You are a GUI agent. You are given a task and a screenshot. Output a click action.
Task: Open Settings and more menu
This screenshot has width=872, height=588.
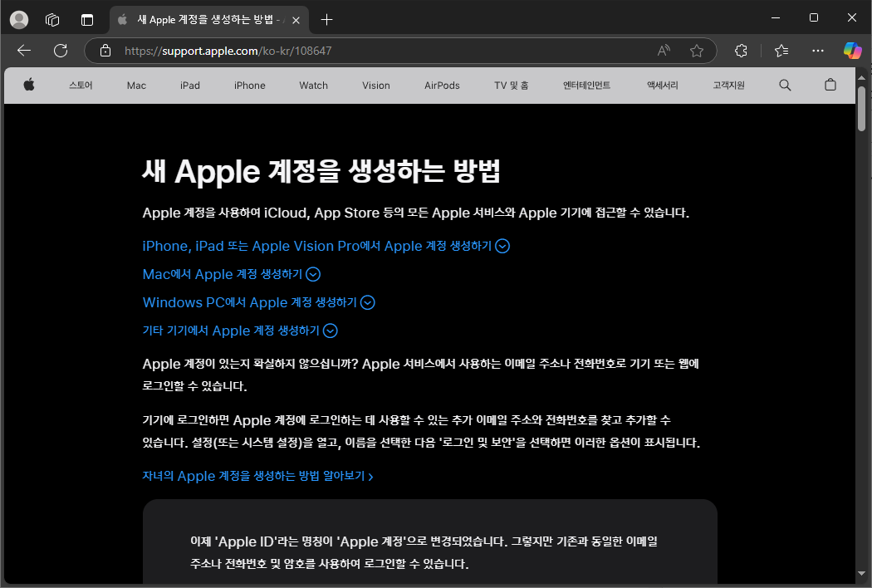tap(817, 51)
